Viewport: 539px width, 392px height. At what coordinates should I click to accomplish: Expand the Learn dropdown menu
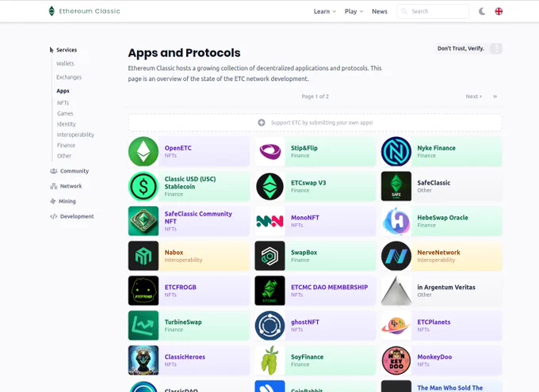(324, 11)
